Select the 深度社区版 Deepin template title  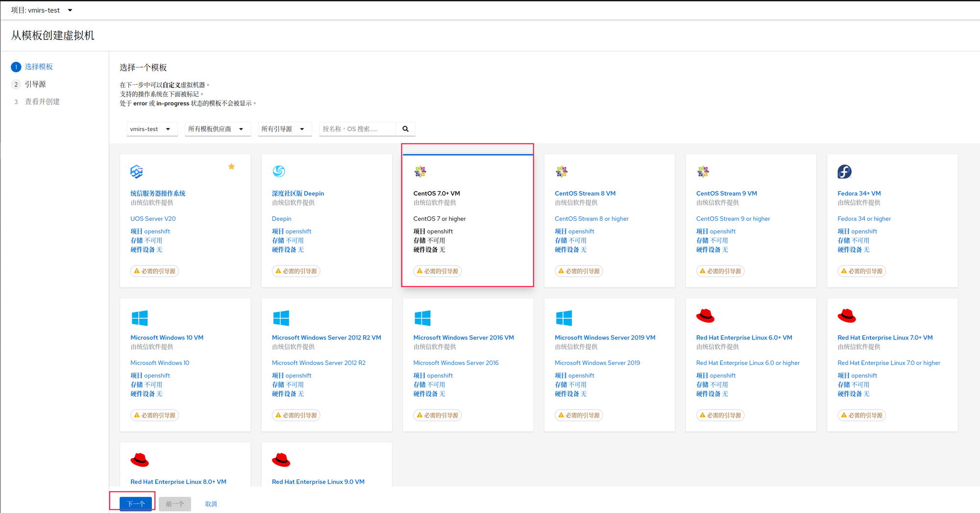pos(298,193)
